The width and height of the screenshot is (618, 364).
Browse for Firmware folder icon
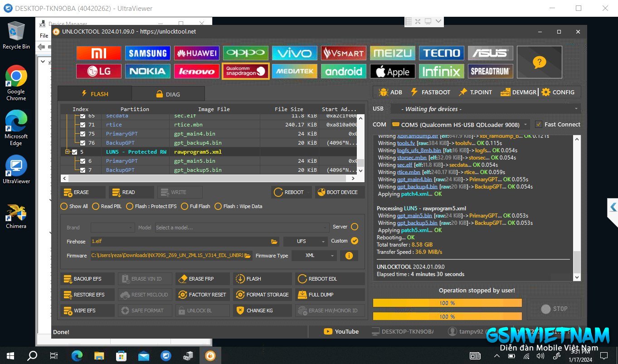pos(247,256)
